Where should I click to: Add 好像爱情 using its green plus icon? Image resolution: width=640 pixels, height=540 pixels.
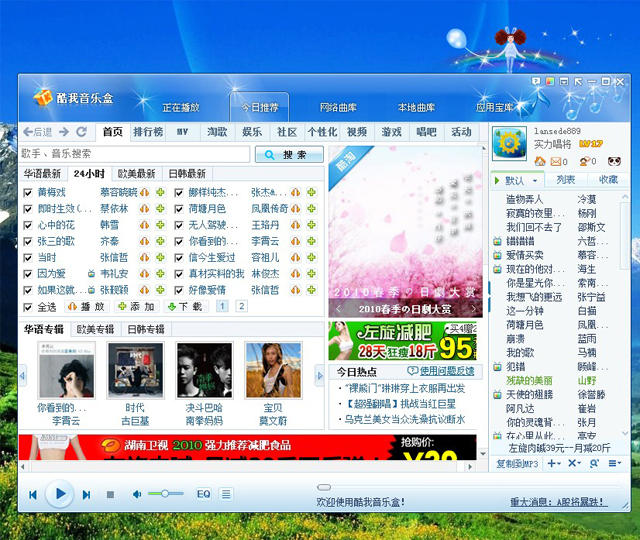coord(311,290)
